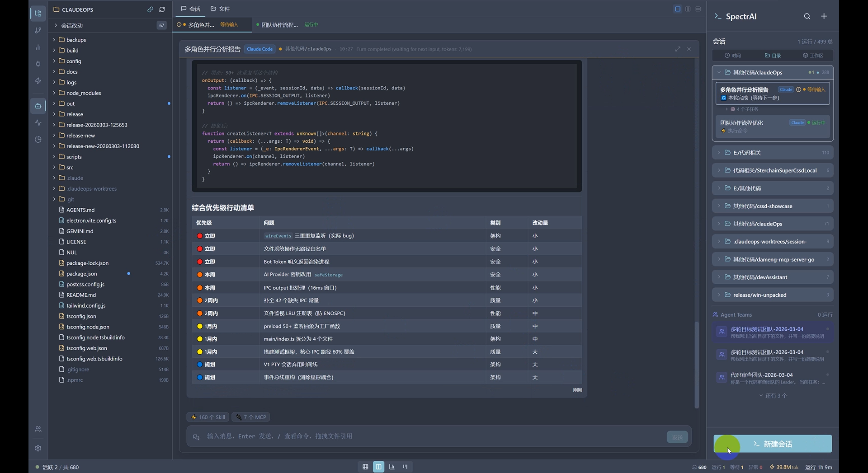Click the refresh icon beside CLAUDEOPS
868x473 pixels.
(162, 9)
